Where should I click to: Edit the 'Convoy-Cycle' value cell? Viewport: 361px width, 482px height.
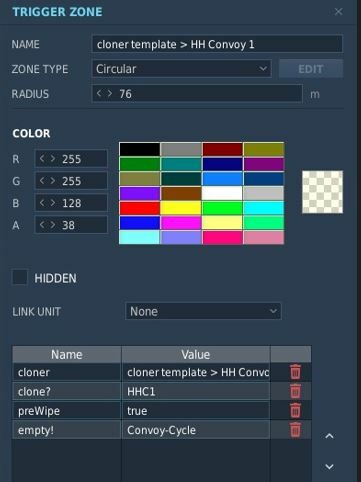196,430
